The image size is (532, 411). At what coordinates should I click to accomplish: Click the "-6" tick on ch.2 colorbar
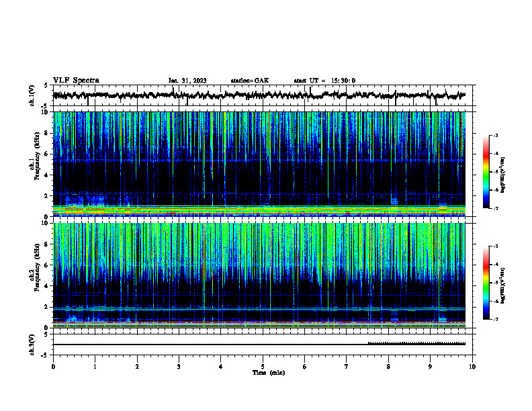(496, 301)
